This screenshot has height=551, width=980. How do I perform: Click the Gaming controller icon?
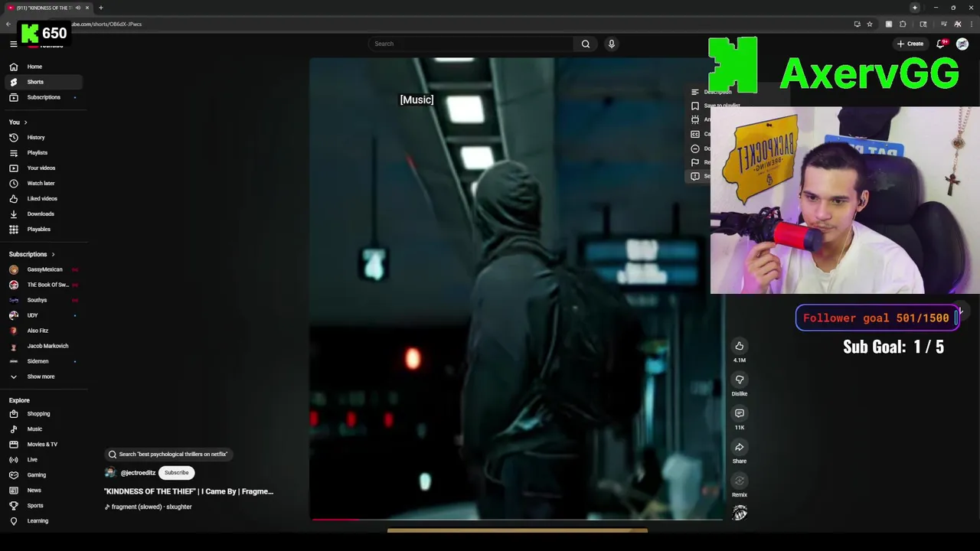[x=14, y=475]
